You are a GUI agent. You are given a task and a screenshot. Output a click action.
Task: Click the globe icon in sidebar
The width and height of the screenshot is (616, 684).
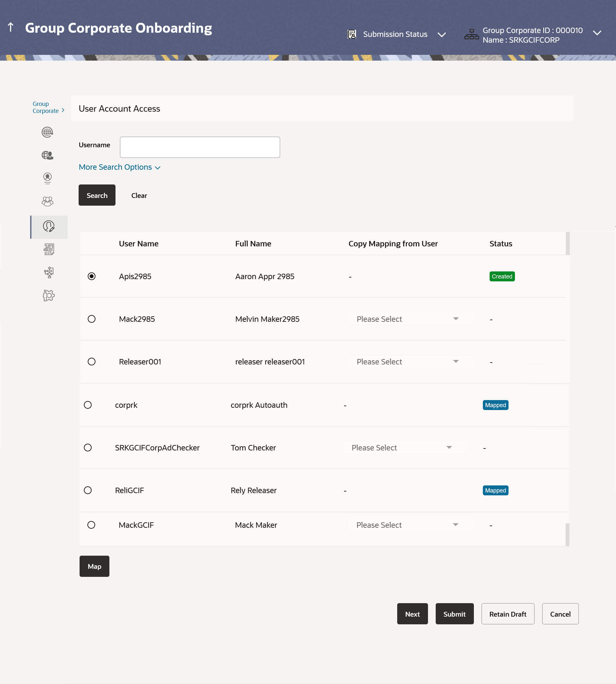coord(47,132)
